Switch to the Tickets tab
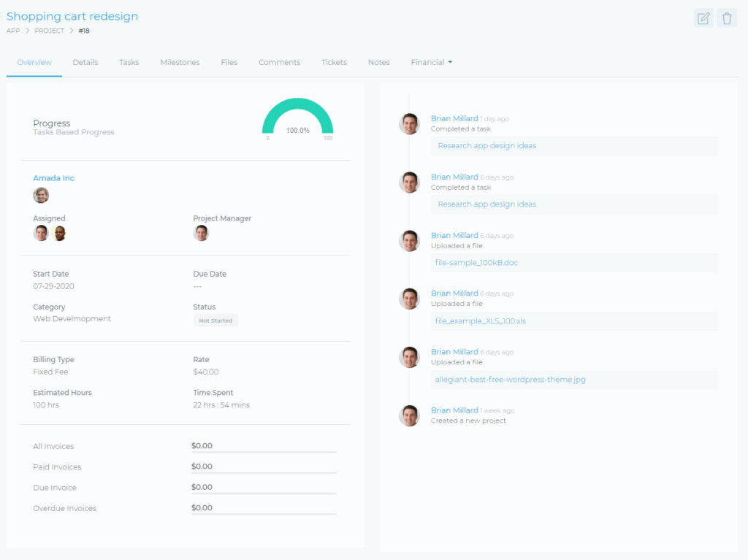The width and height of the screenshot is (748, 560). coord(334,63)
